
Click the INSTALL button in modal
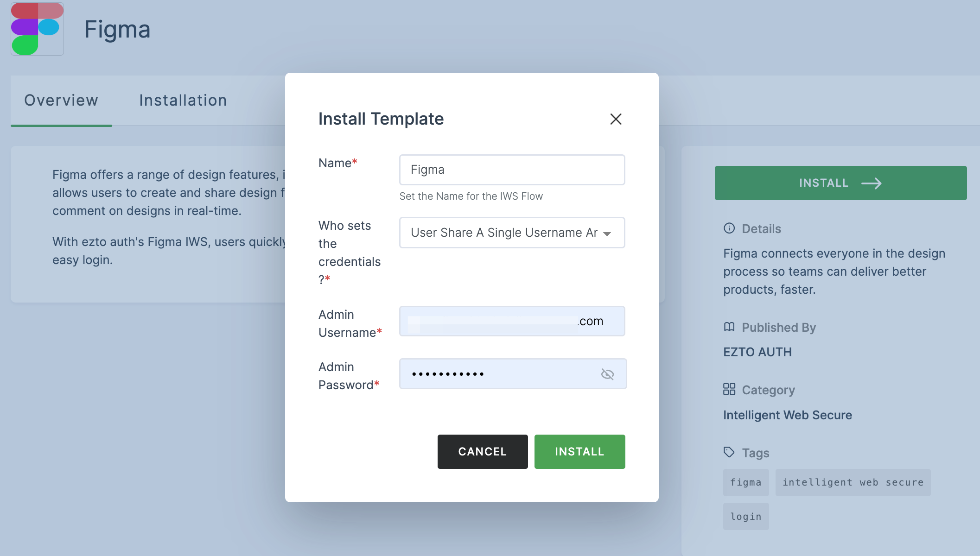tap(579, 451)
